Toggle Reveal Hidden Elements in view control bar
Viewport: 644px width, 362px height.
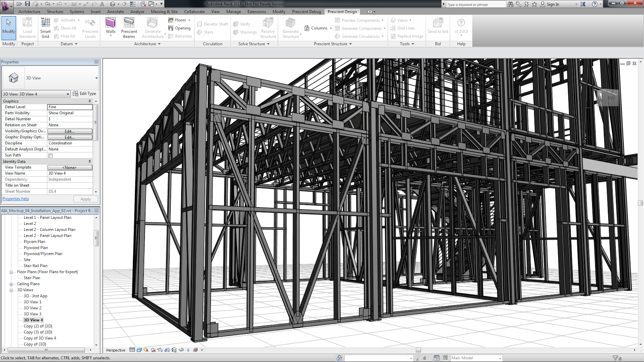tap(188, 350)
